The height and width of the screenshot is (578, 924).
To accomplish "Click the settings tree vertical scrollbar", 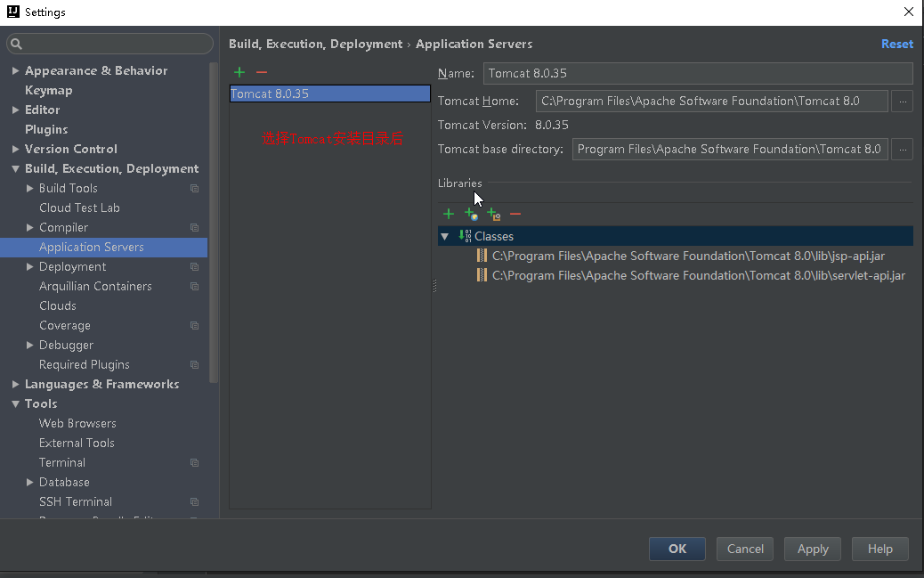I will click(214, 223).
